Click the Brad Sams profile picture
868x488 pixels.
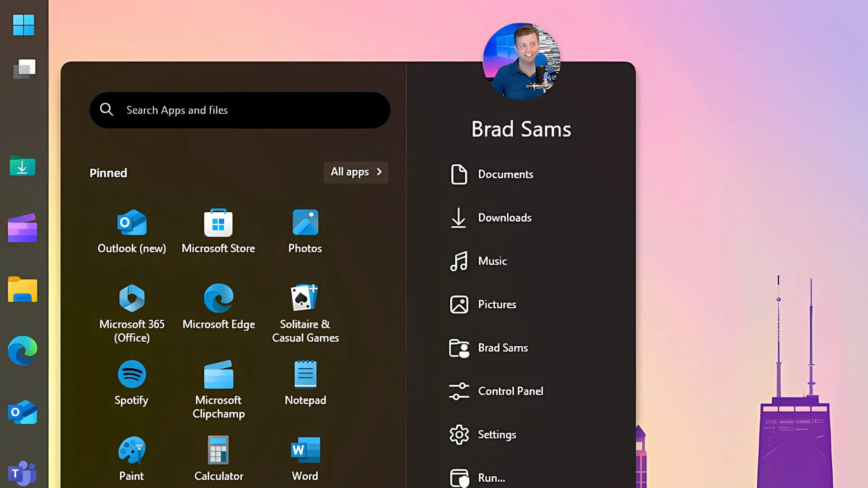coord(521,61)
